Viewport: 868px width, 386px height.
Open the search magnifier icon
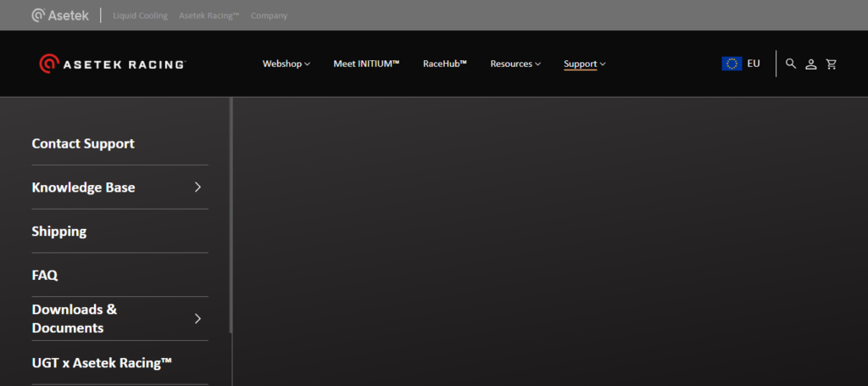[x=791, y=64]
